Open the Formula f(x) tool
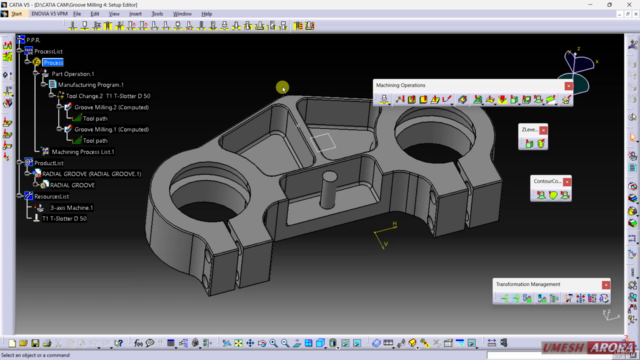 [x=138, y=343]
